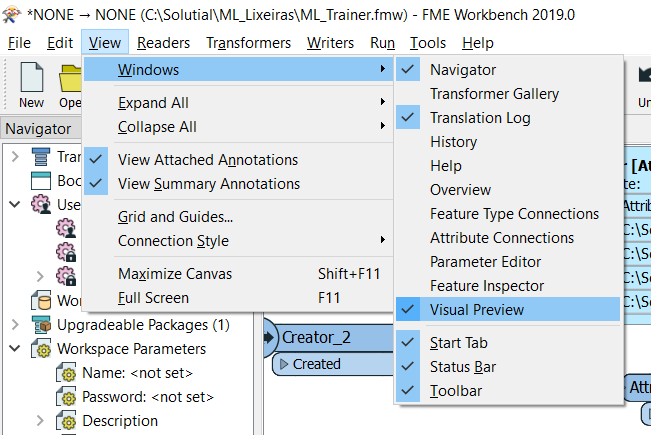Show the Attribute Connections window
This screenshot has width=651, height=435.
click(508, 238)
